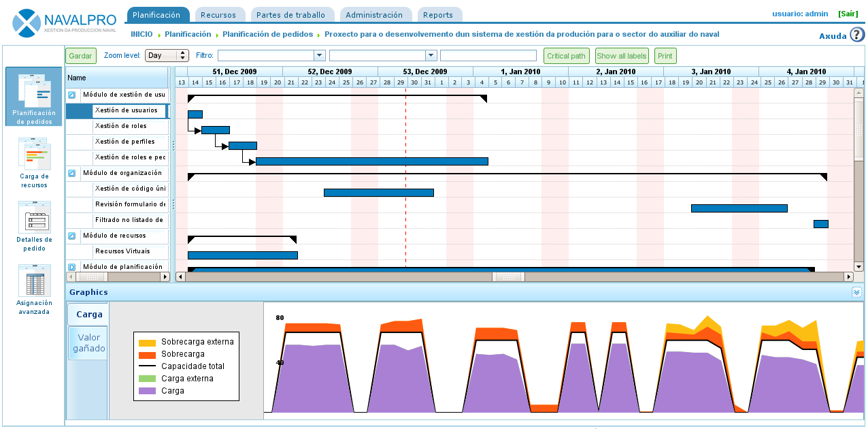868x429 pixels.
Task: Collapse the Graphics panel with the chevron icon
Action: coord(856,292)
